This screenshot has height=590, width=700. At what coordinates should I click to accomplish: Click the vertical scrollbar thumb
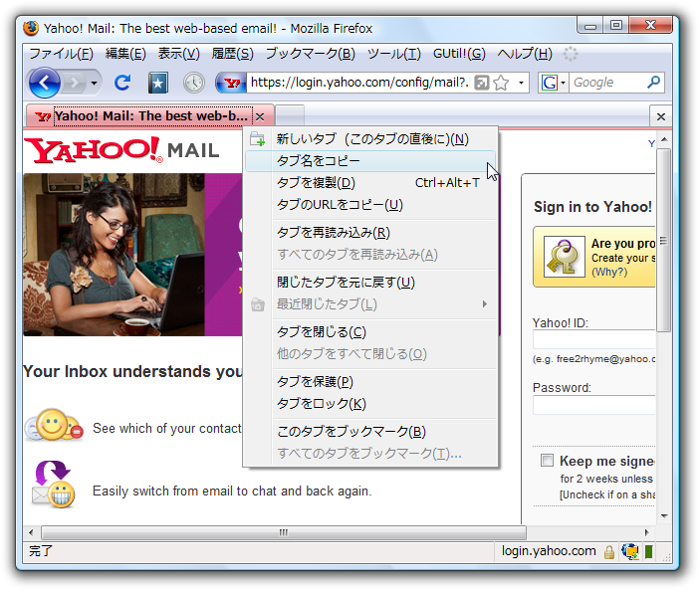point(664,241)
